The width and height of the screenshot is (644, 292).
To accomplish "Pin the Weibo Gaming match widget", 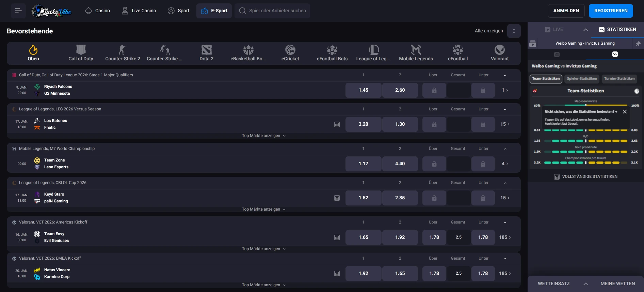I will point(638,43).
